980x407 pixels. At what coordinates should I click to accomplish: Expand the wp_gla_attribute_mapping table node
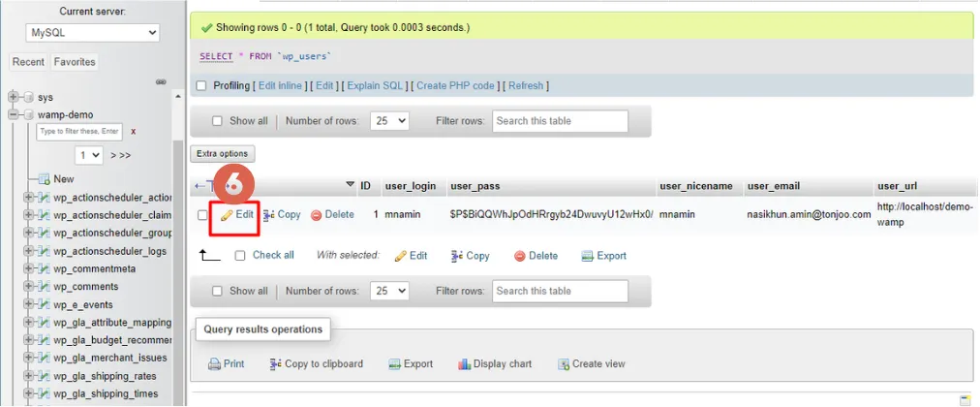28,323
